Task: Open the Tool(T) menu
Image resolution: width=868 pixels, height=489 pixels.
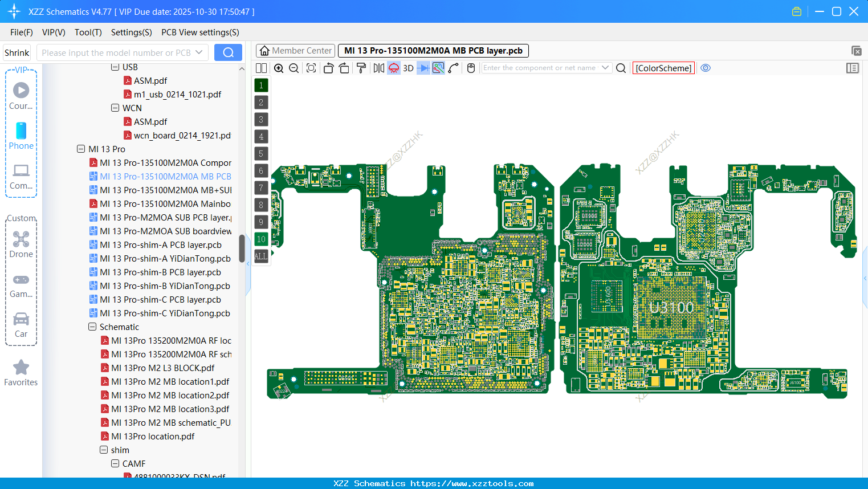Action: tap(88, 32)
